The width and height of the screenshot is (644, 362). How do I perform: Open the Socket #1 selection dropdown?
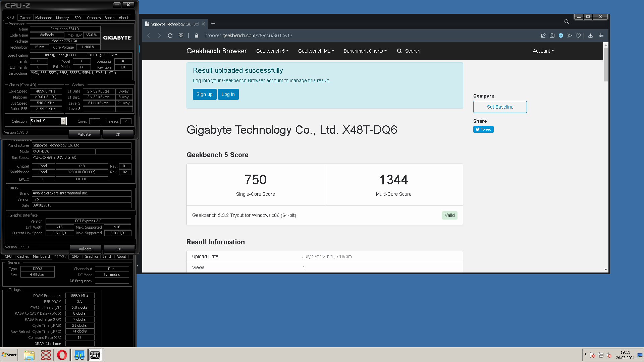tap(63, 121)
